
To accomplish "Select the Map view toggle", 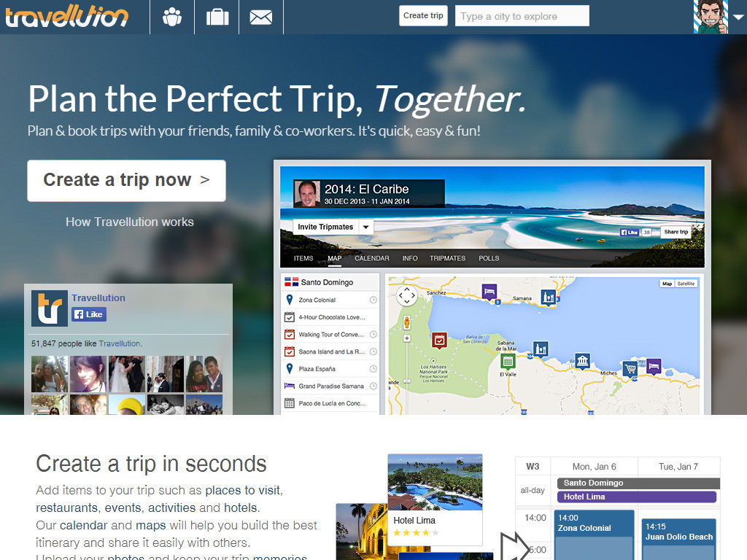I will (667, 284).
